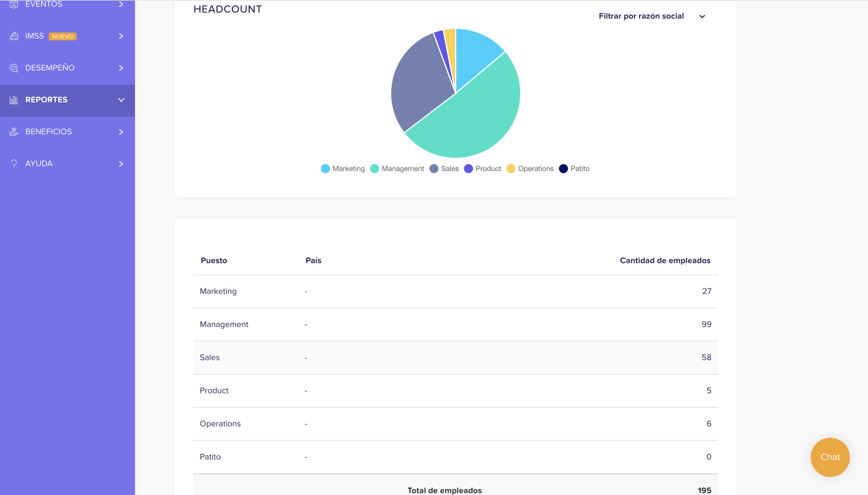
Task: Click the País column header
Action: click(x=313, y=260)
